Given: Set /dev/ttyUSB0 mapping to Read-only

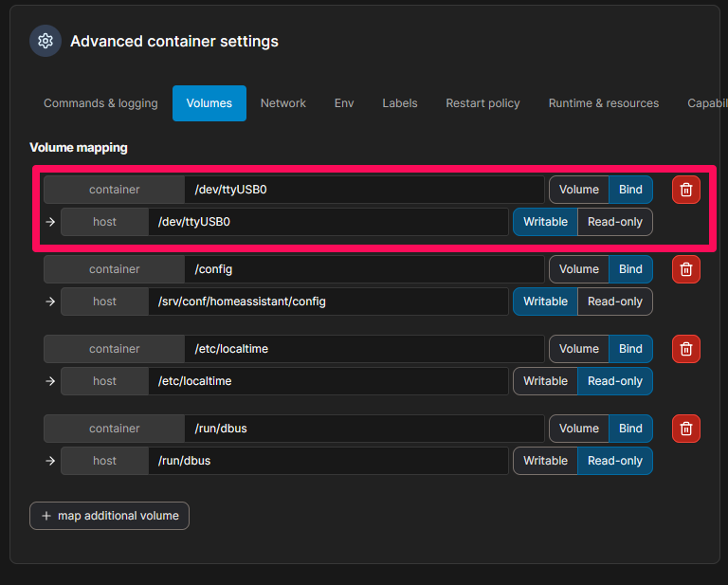Looking at the screenshot, I should point(614,222).
